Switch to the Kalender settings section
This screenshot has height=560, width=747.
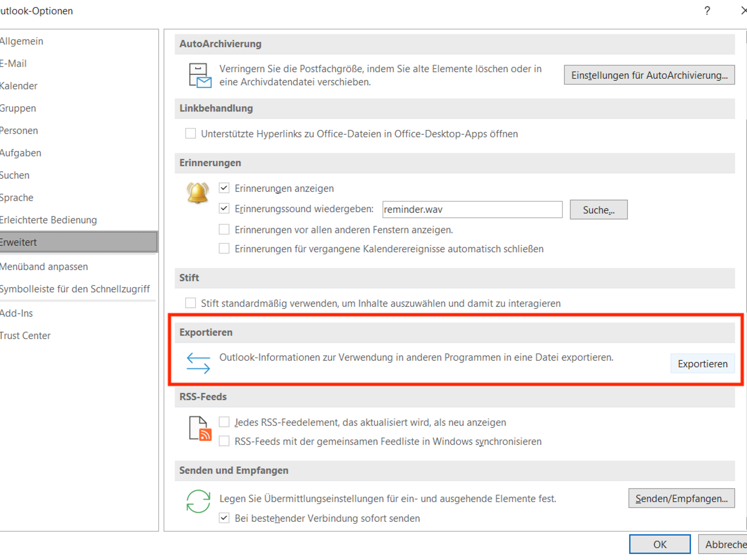pos(19,86)
